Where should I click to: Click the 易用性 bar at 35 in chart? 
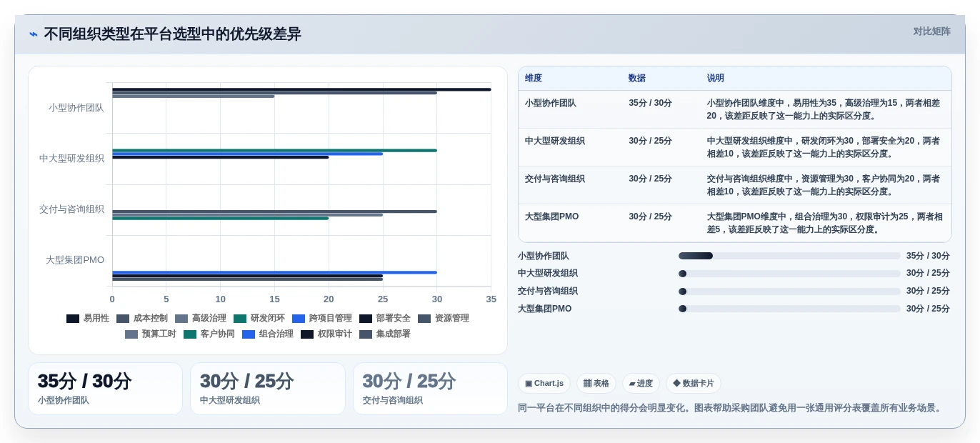(x=301, y=89)
